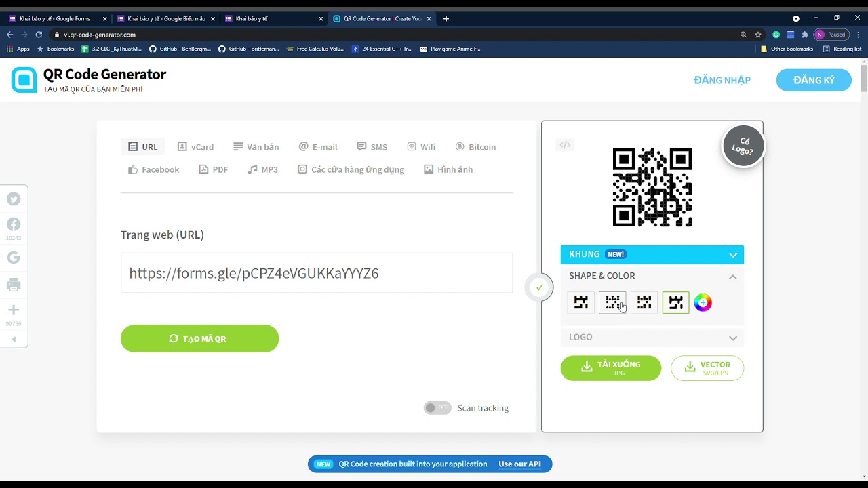Image resolution: width=868 pixels, height=488 pixels.
Task: Download VECTOR SVG/EPS file
Action: (x=707, y=368)
